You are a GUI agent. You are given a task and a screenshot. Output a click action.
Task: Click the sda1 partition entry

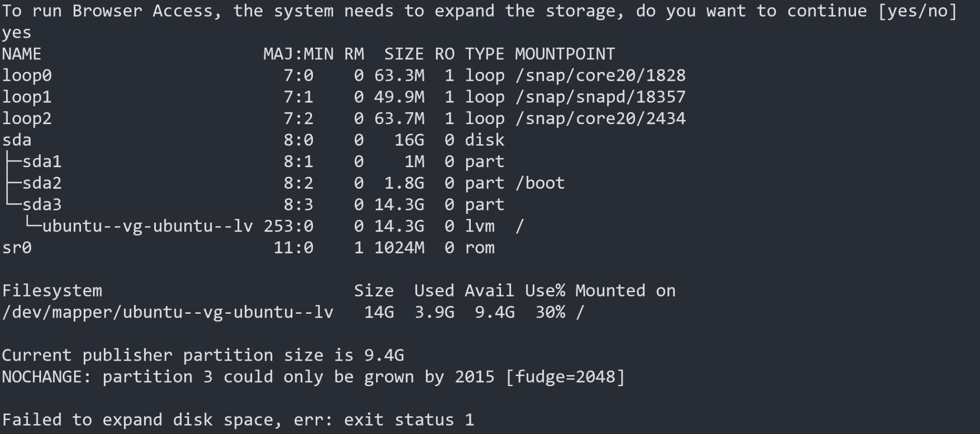42,161
